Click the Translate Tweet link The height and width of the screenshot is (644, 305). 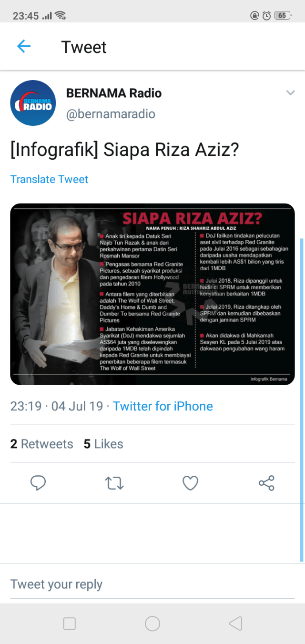(x=50, y=179)
